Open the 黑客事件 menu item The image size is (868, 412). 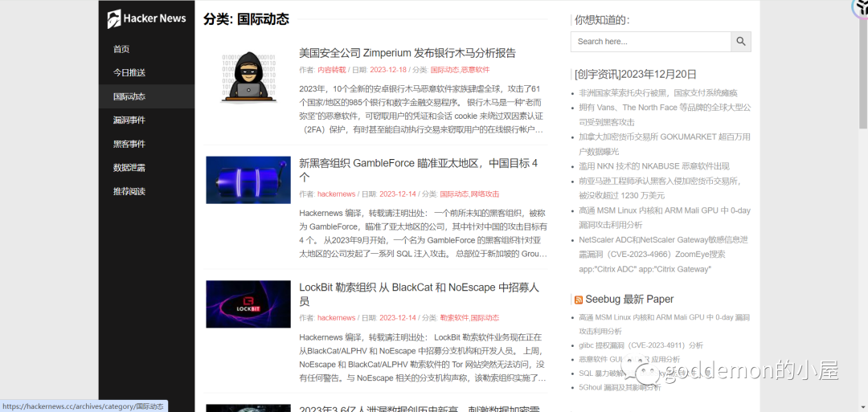coord(129,144)
